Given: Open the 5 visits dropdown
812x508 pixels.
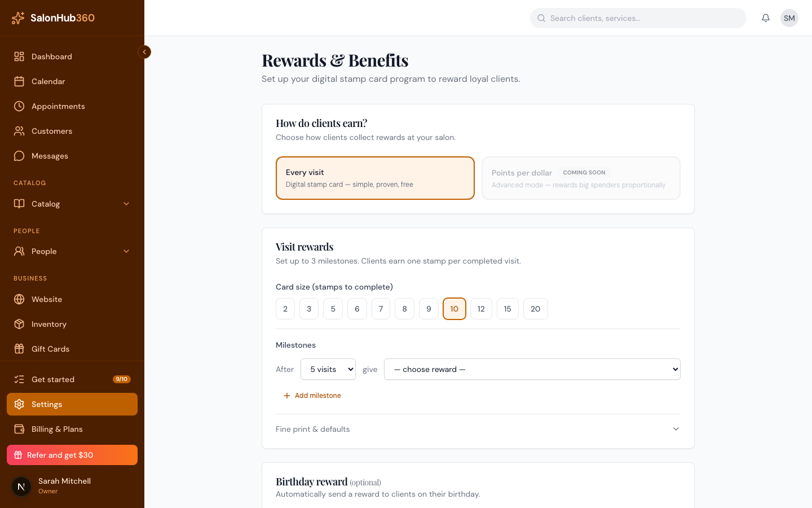Looking at the screenshot, I should pos(328,369).
